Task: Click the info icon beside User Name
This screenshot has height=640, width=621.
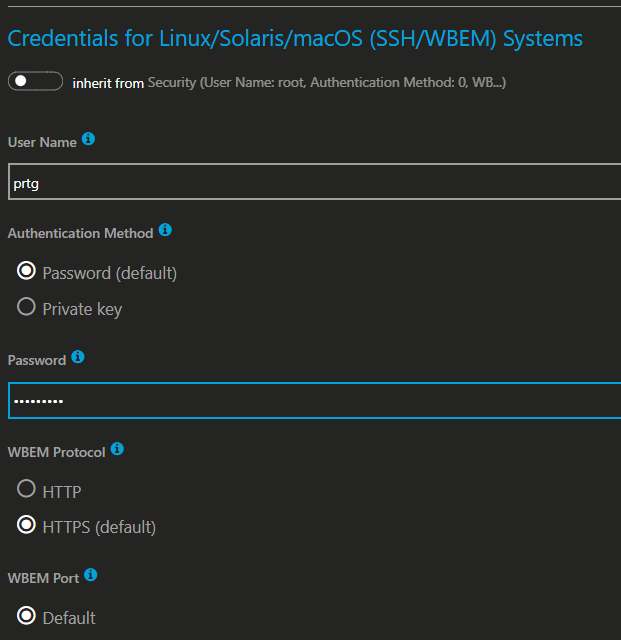Action: [x=88, y=140]
